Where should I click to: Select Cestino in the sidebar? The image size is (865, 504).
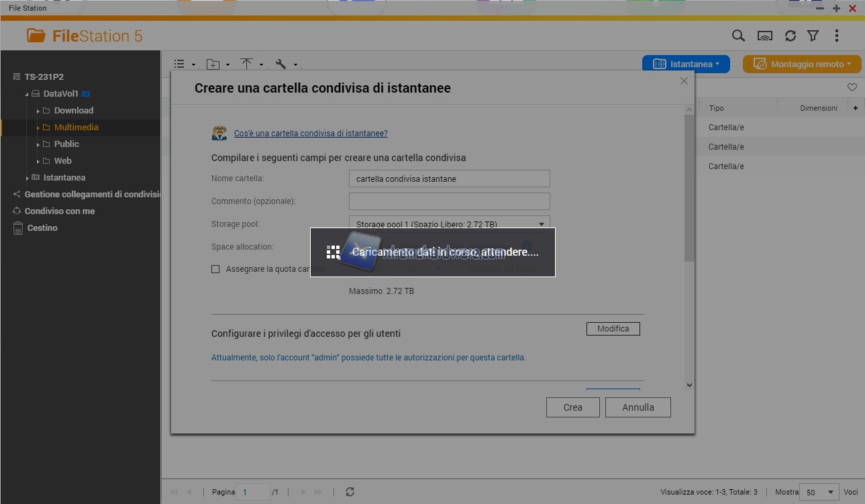point(42,228)
